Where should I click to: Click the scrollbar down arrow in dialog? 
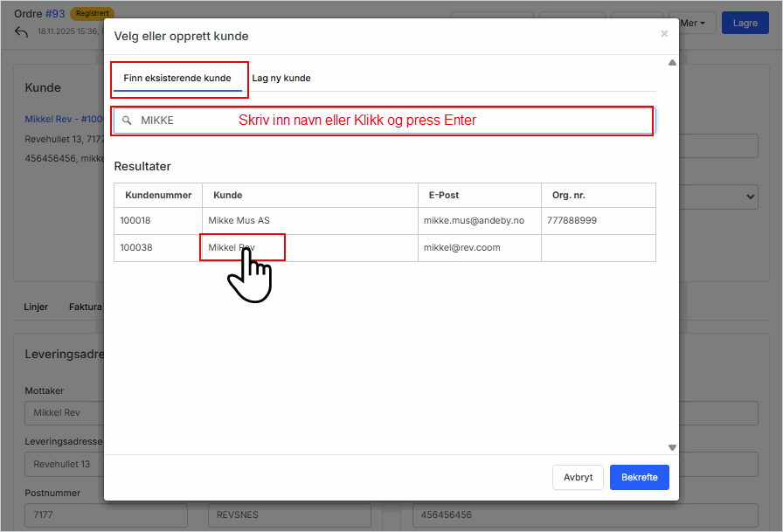[x=672, y=447]
